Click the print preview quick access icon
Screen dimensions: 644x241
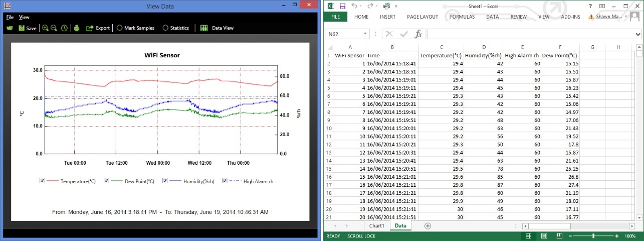[x=386, y=6]
